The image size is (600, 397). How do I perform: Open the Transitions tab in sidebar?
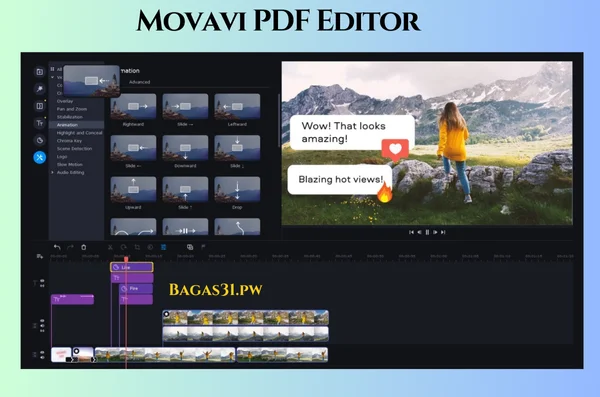(39, 106)
